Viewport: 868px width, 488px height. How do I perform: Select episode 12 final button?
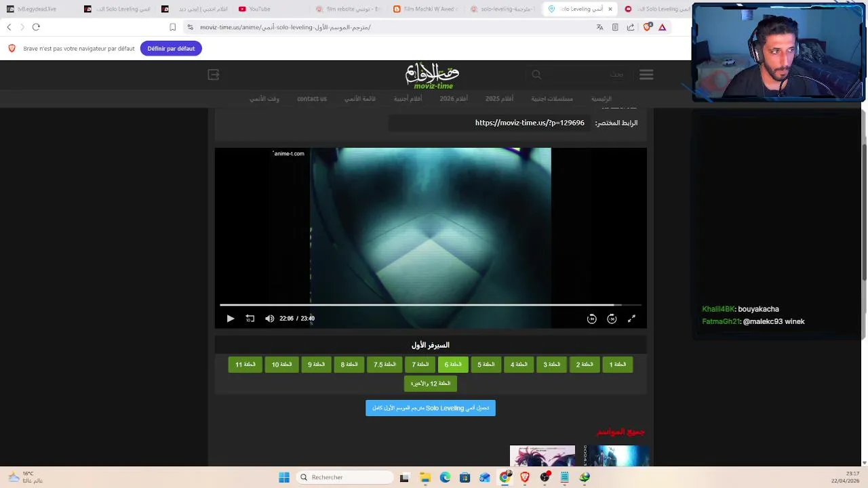(431, 384)
